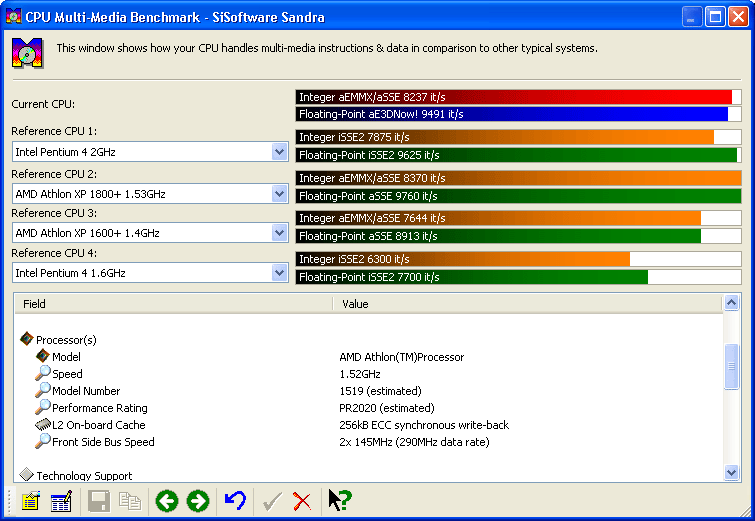This screenshot has height=521, width=755.
Task: Open the Reference CPU 1 dropdown arrow
Action: coord(279,152)
